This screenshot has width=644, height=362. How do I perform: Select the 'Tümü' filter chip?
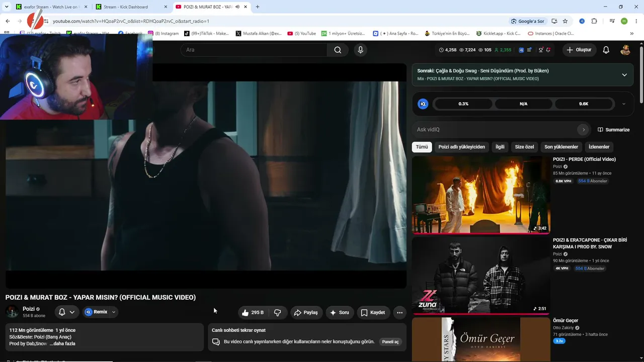tap(422, 147)
